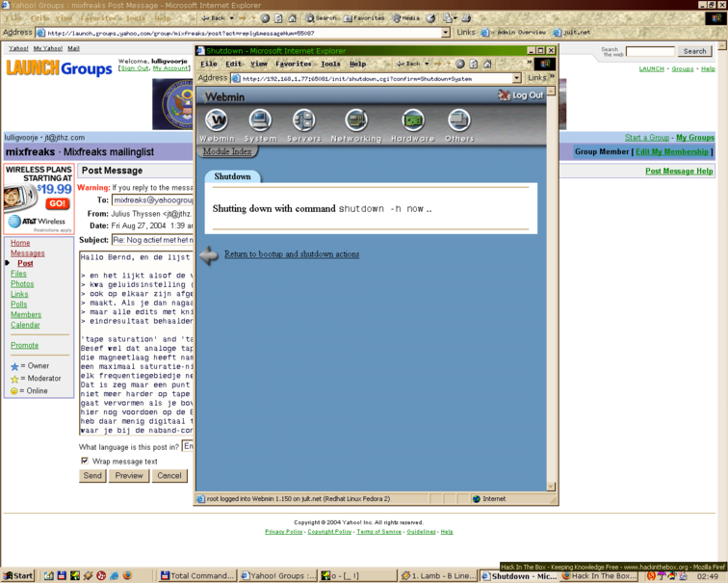
Task: Open Back history dropdown in Shutdown window
Action: [427, 65]
